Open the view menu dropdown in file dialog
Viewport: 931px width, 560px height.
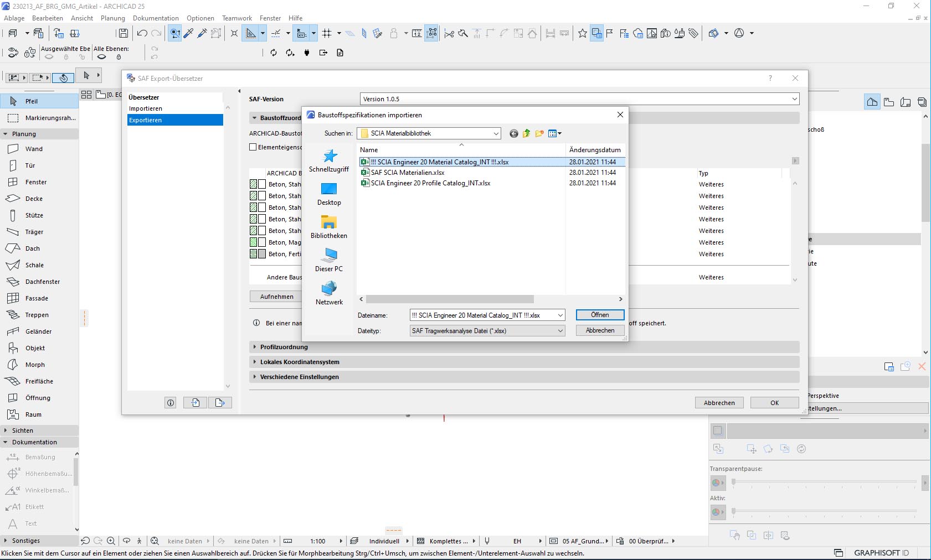(x=555, y=133)
